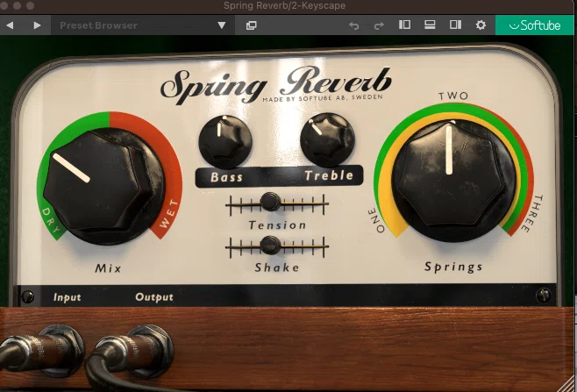
Task: Toggle the bottom panel layout
Action: [430, 25]
